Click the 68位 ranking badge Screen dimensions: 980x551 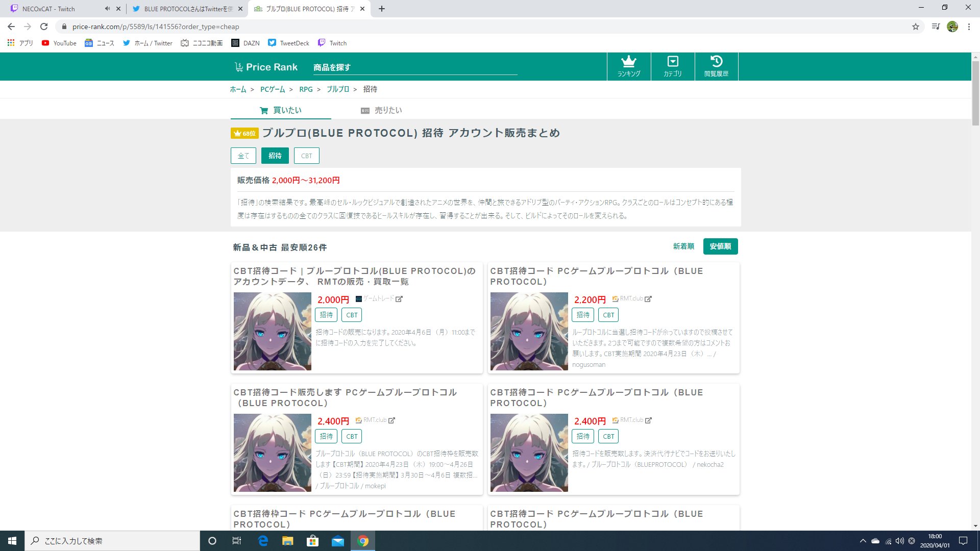[244, 133]
